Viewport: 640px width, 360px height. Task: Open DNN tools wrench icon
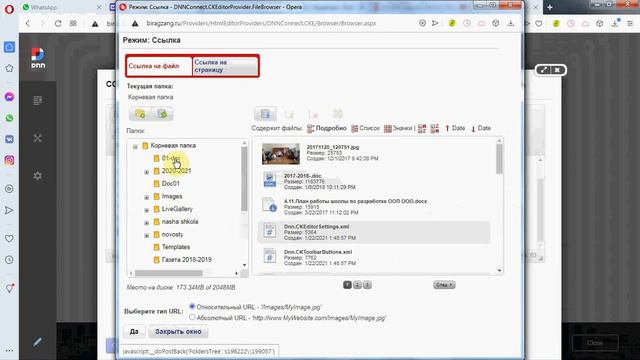click(x=38, y=138)
